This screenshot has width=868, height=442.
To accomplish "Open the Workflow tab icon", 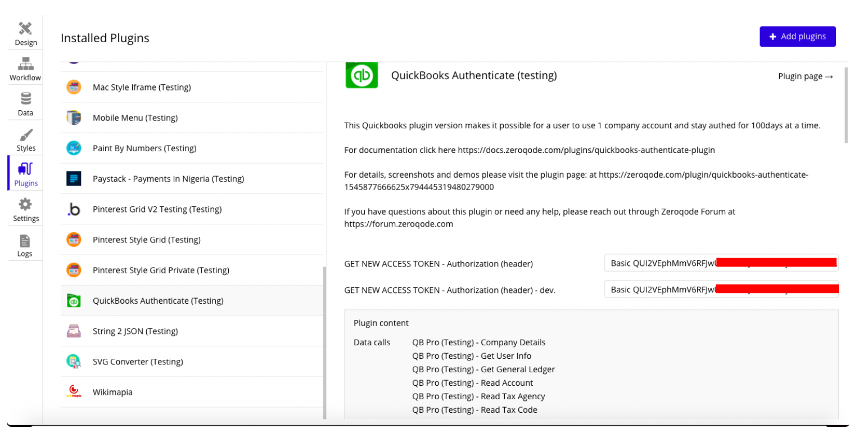I will (25, 64).
